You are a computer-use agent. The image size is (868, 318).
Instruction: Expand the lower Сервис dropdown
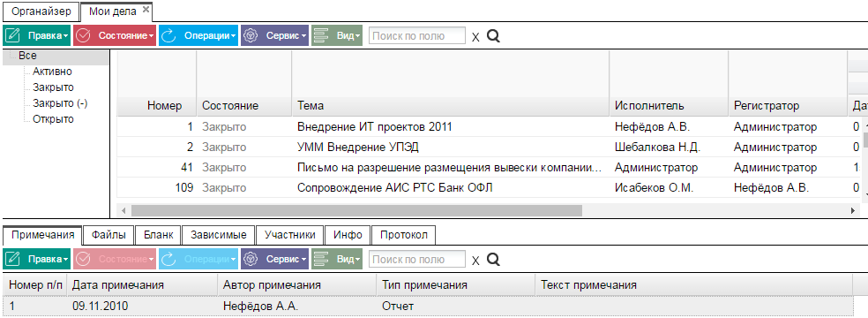(x=274, y=260)
